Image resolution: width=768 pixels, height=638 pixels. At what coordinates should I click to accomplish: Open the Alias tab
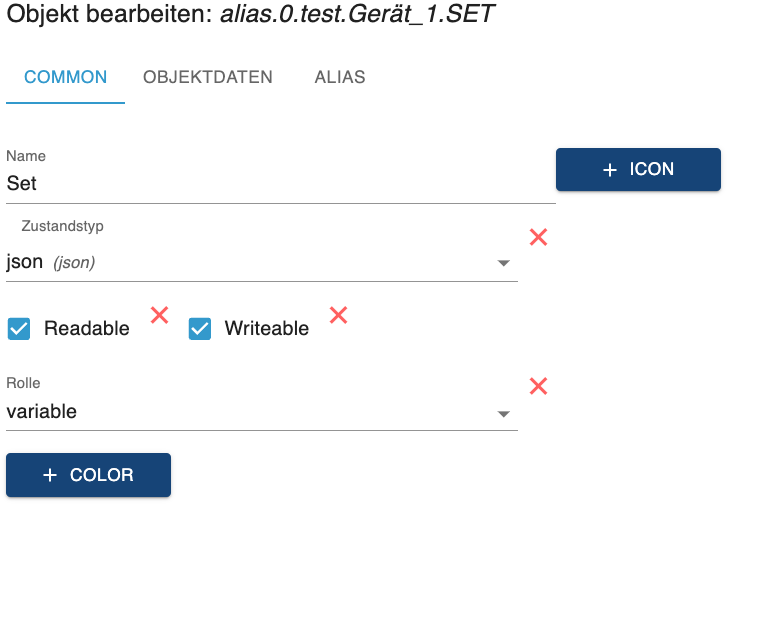[x=340, y=77]
